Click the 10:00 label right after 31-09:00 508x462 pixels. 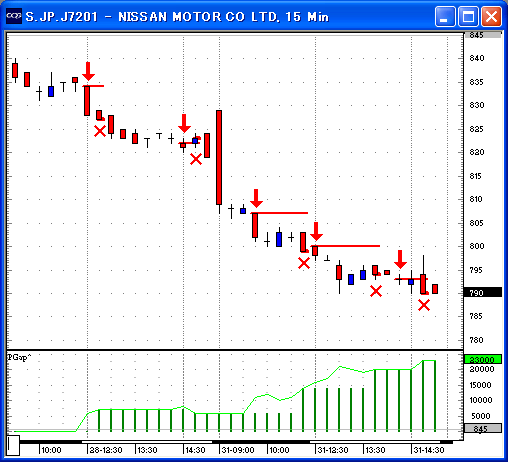coord(279,450)
